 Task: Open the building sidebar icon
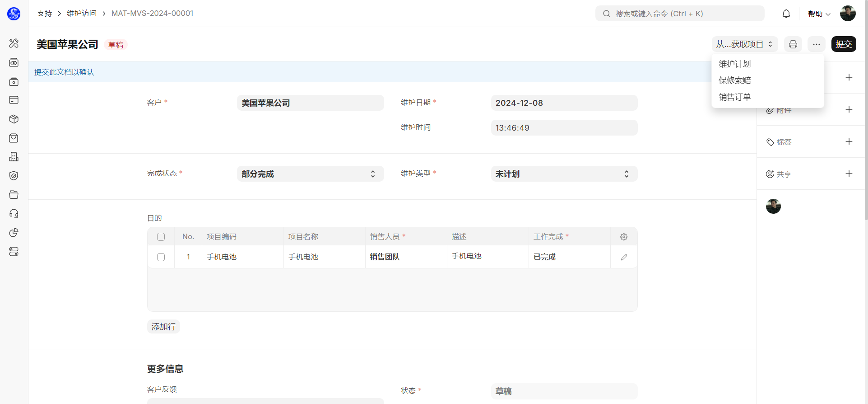click(x=14, y=157)
